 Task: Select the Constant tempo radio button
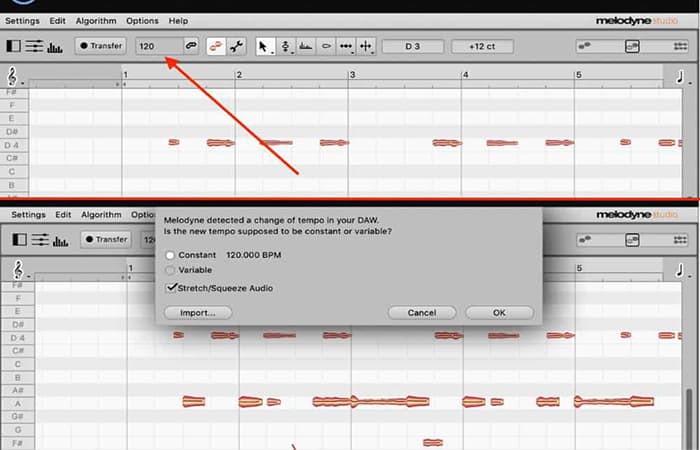pos(170,255)
